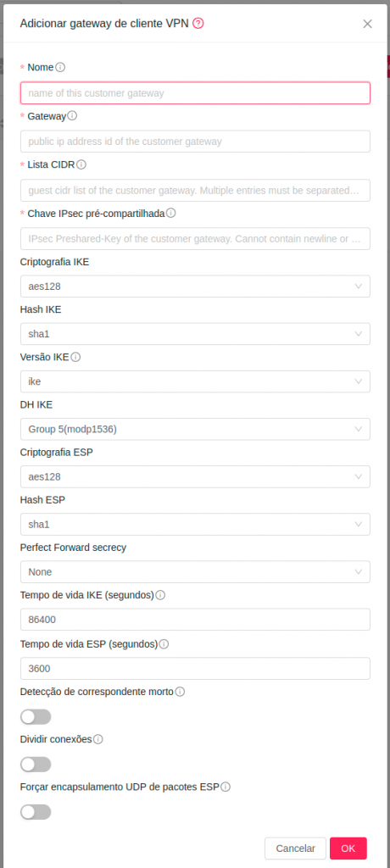390x868 pixels.
Task: Enable Detecção de correspondente morto toggle
Action: point(36,717)
